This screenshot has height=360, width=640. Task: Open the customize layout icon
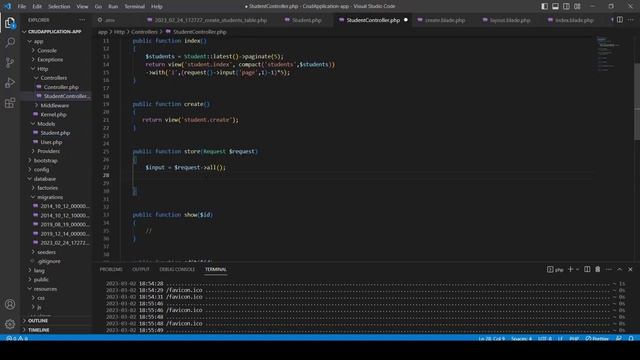click(577, 6)
